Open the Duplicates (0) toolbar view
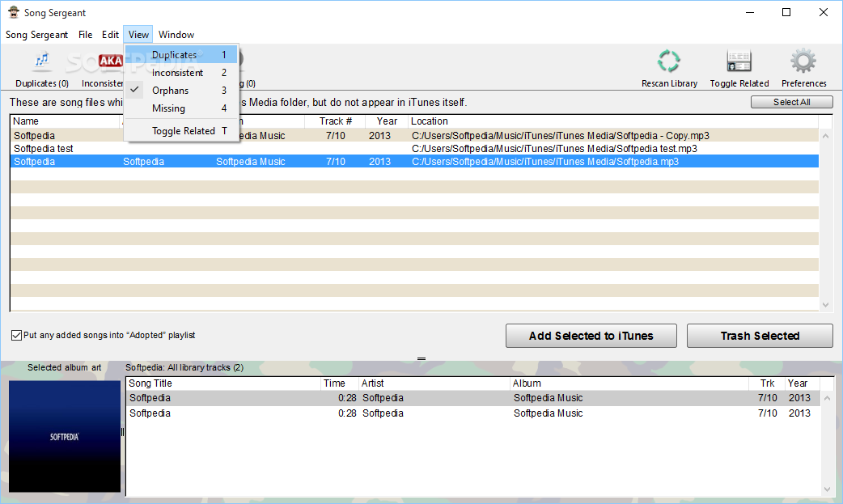 pos(42,69)
